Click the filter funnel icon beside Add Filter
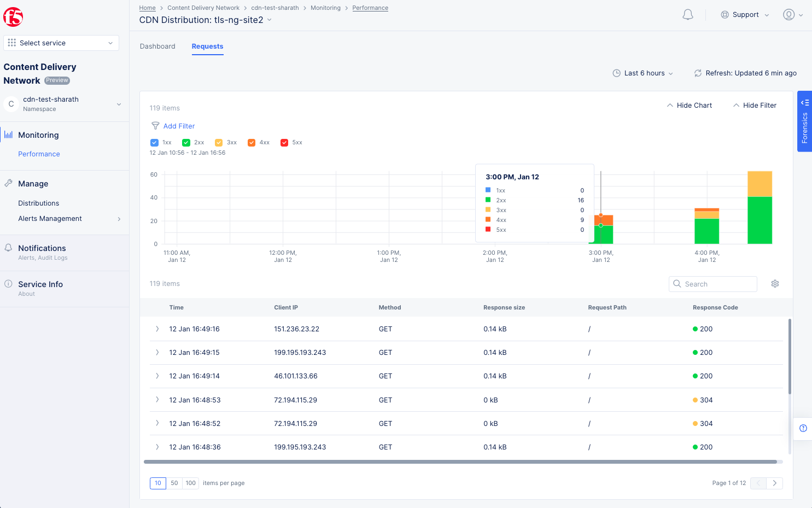The image size is (812, 508). [155, 126]
